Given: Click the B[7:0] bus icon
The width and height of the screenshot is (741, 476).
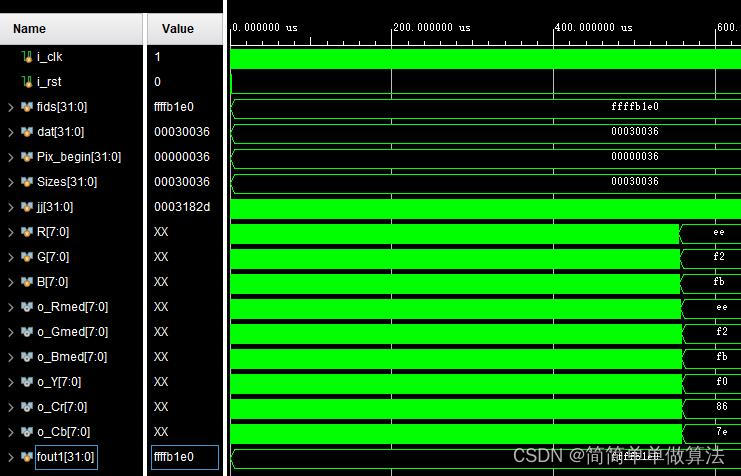Looking at the screenshot, I should 27,283.
